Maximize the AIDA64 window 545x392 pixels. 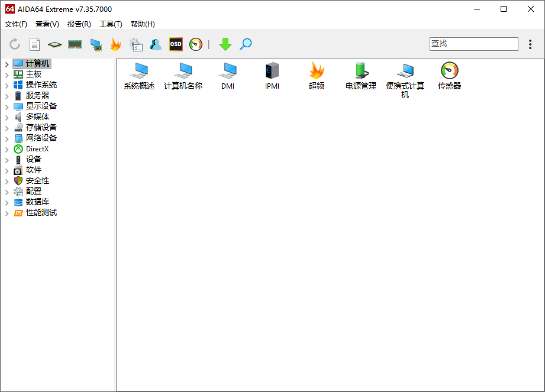click(x=504, y=9)
